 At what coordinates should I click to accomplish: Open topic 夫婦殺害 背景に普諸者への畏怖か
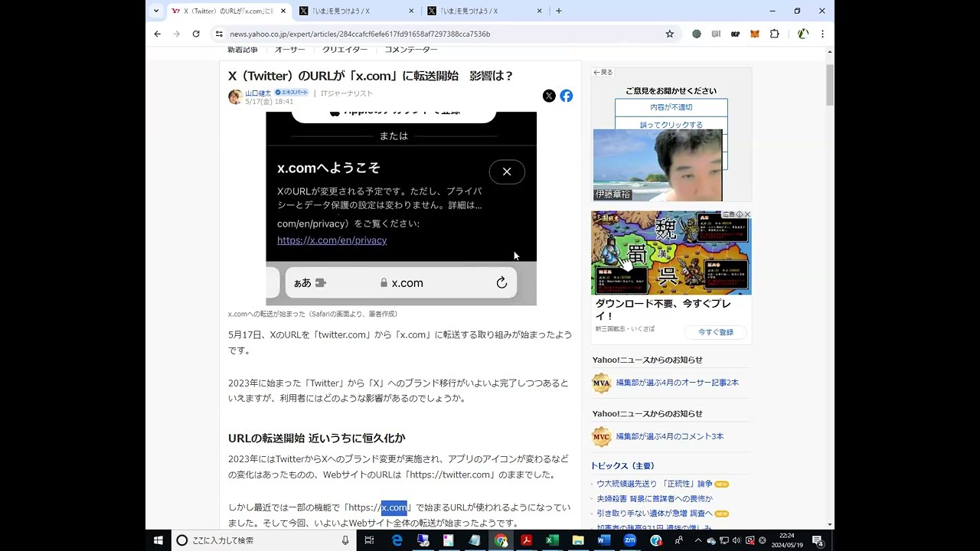click(x=655, y=498)
